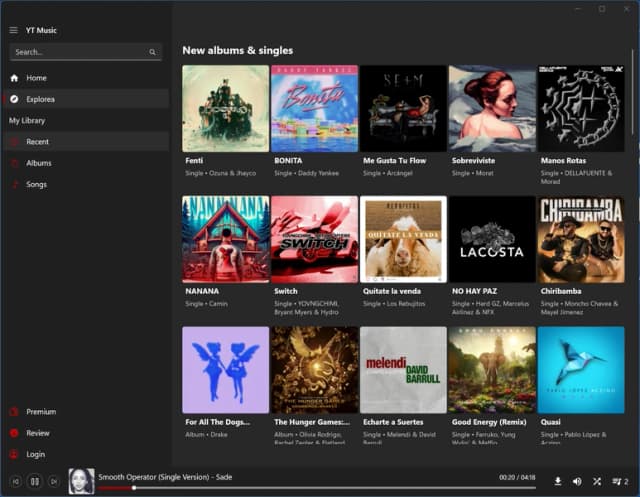
Task: Open the Fenti single cover
Action: 226,109
